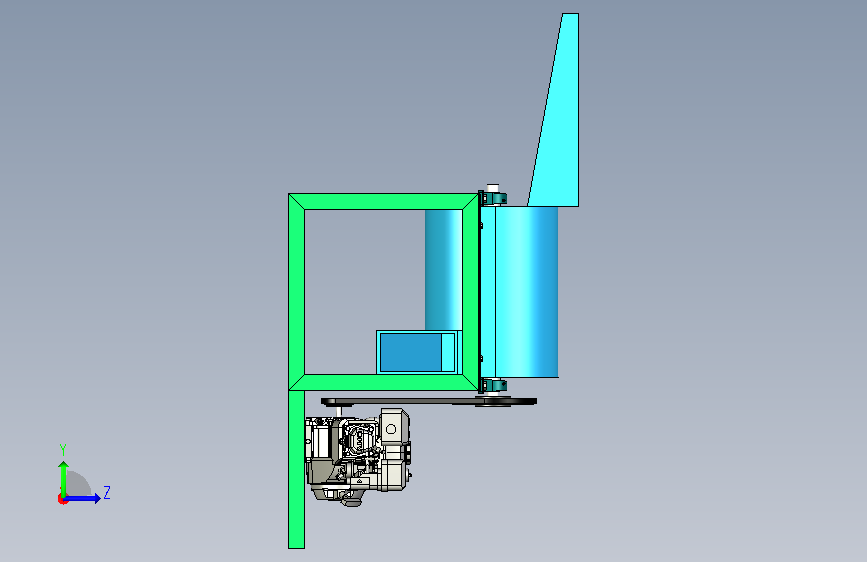
Task: Select the black belt guard plate above the engine
Action: (429, 402)
